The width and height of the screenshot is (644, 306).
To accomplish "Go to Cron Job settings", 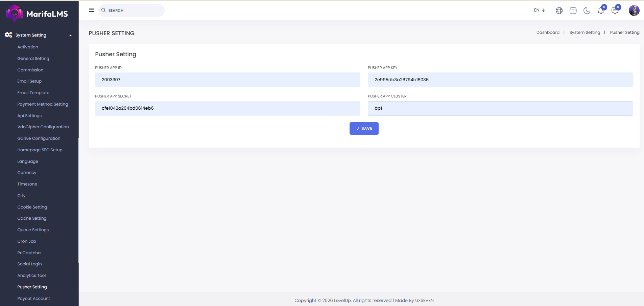I will 27,241.
